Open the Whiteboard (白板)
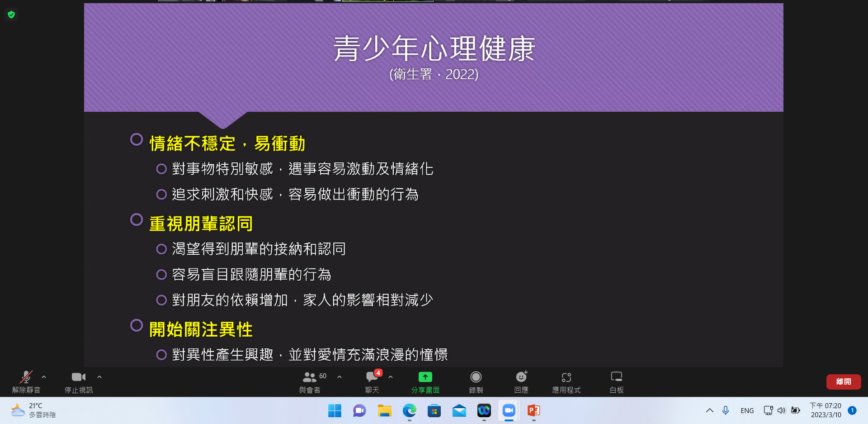The image size is (868, 424). click(616, 381)
